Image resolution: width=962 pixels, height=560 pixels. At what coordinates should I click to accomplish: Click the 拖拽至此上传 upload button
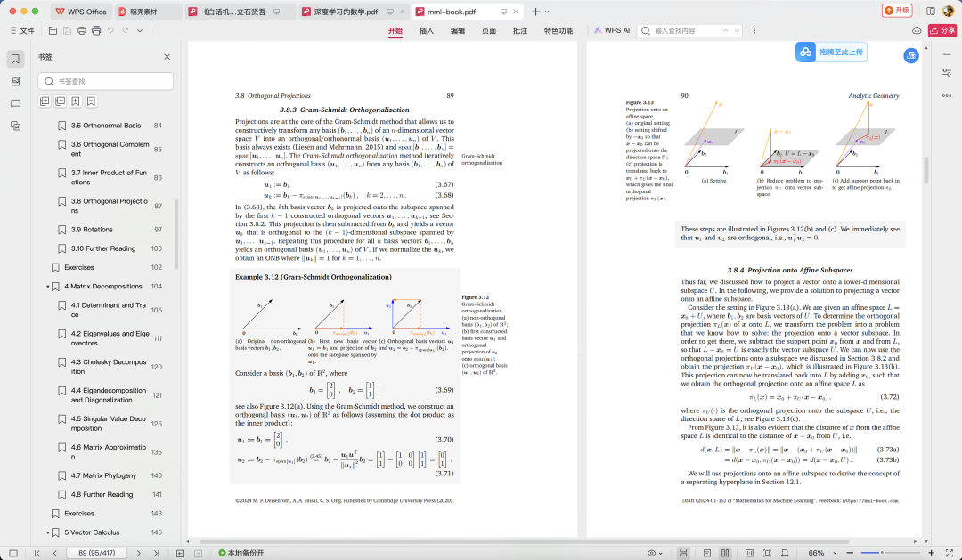click(831, 53)
